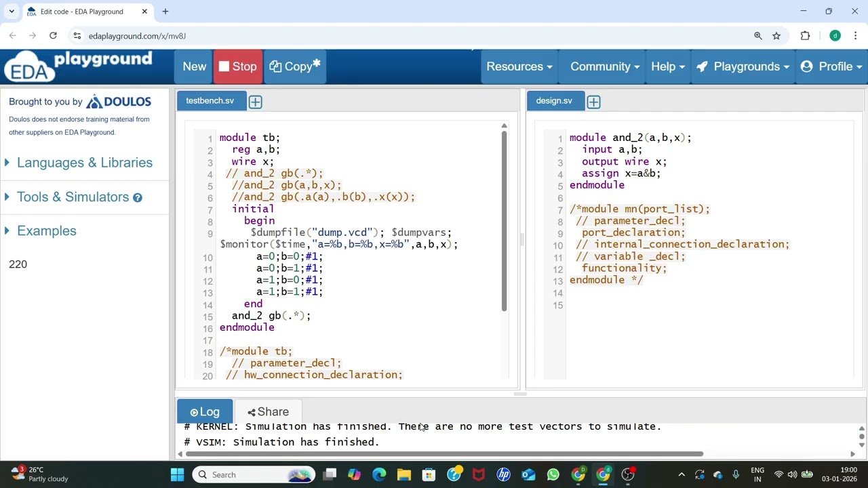Expand the Examples section
Viewport: 868px width, 488px height.
[x=46, y=231]
